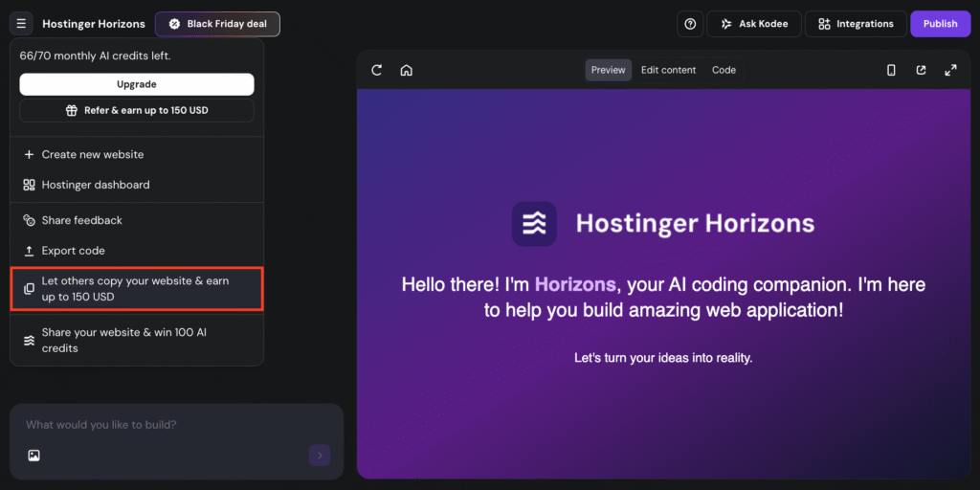Screen dimensions: 980x490
Task: Click the Horizons waves icon beside Share your website
Action: [29, 341]
